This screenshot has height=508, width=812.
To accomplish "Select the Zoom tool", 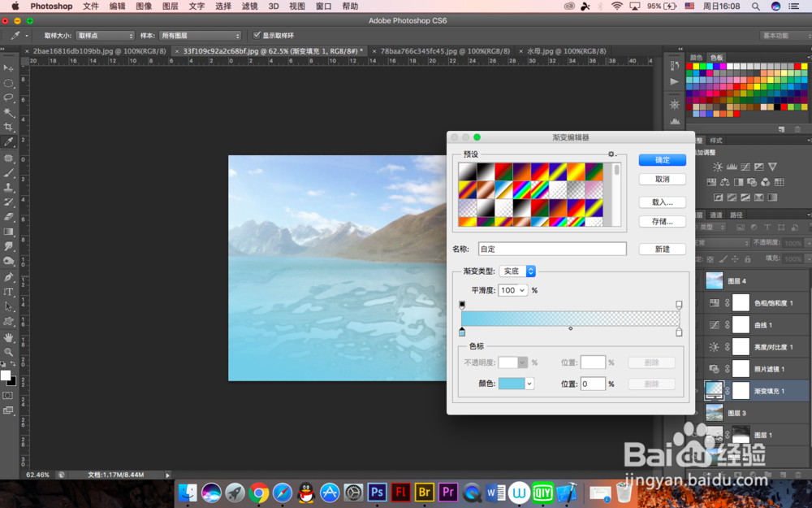I will (x=8, y=352).
